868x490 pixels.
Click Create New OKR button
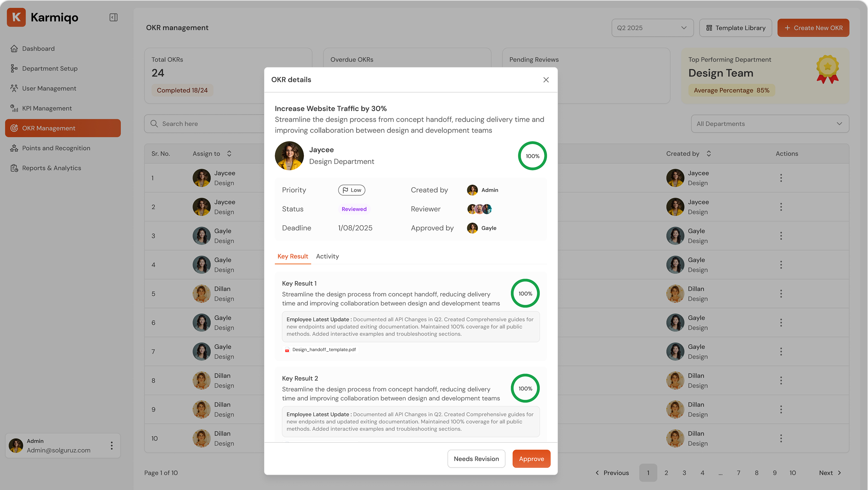click(813, 28)
